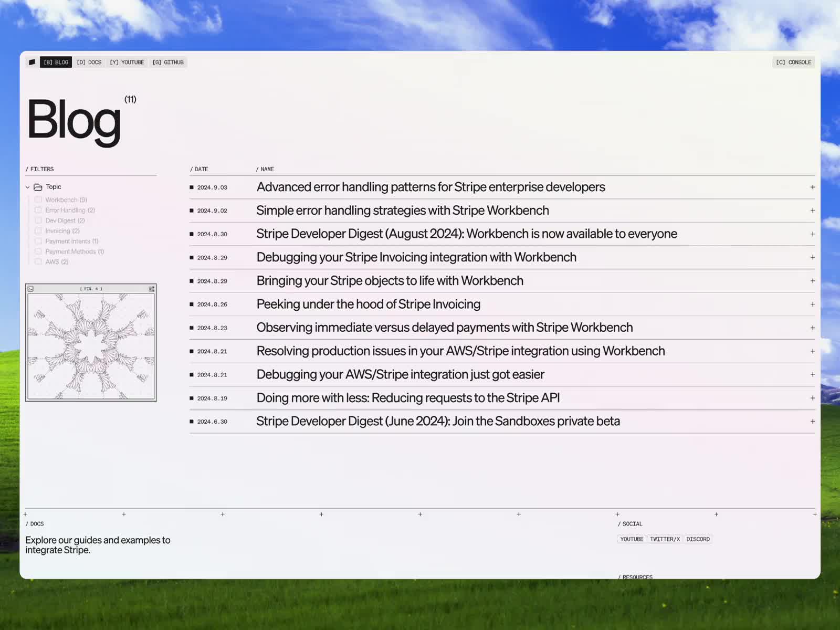This screenshot has height=630, width=840.
Task: Click the square marker beside the 2024.6.30 entry
Action: (192, 421)
